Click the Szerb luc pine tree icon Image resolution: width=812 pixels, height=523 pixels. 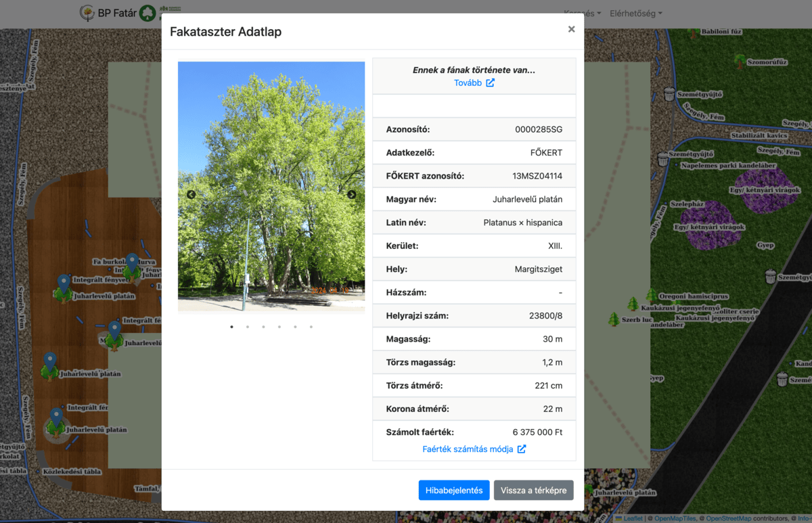614,319
